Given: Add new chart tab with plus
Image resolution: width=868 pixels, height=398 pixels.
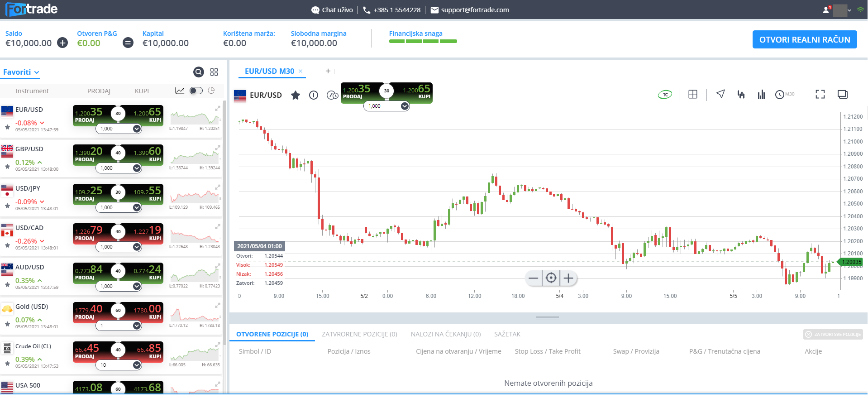Looking at the screenshot, I should [x=328, y=71].
